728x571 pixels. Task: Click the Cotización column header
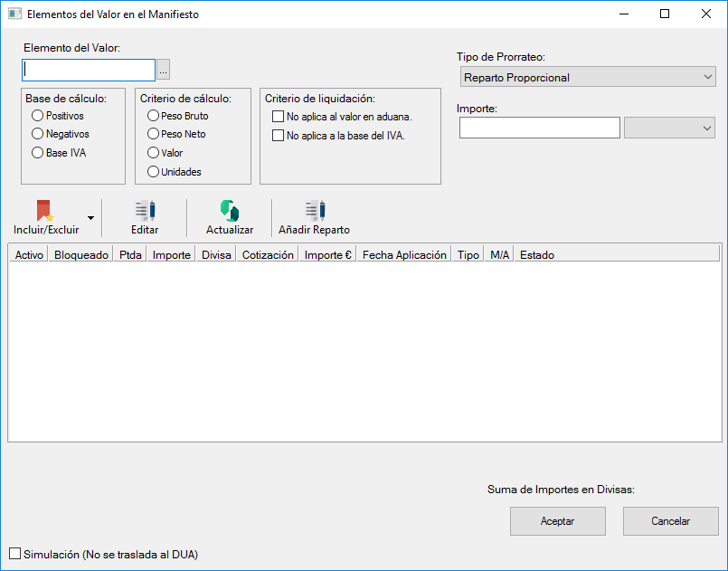[x=268, y=255]
